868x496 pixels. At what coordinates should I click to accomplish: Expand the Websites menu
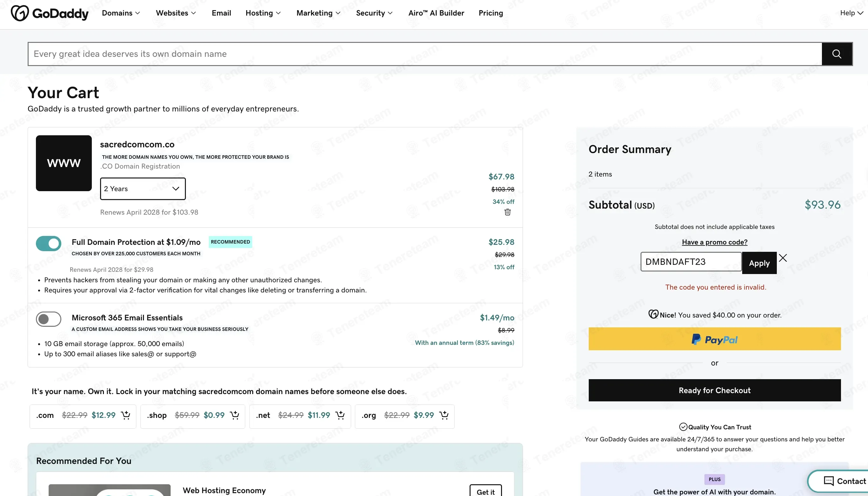tap(176, 13)
